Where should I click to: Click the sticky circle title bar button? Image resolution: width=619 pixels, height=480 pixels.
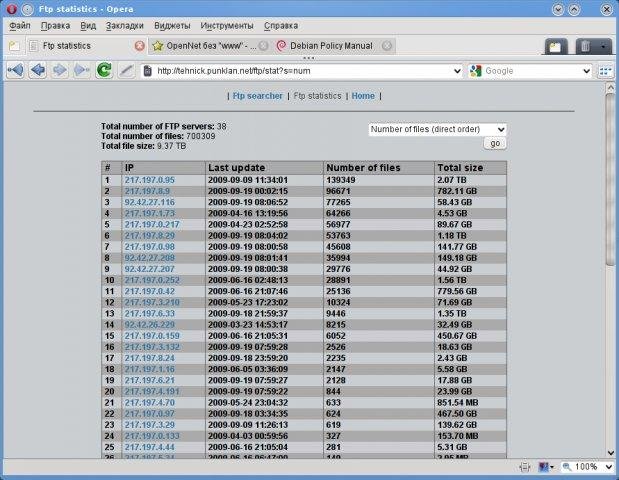27,9
